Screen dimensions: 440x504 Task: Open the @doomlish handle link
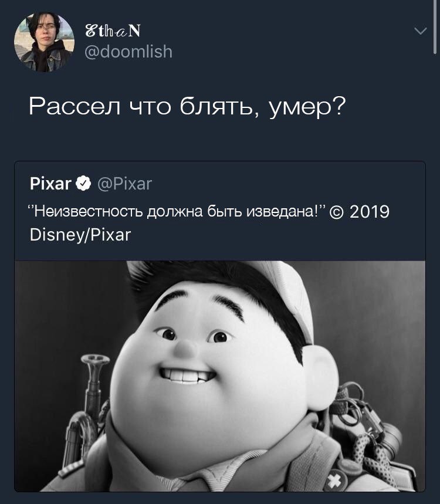128,52
